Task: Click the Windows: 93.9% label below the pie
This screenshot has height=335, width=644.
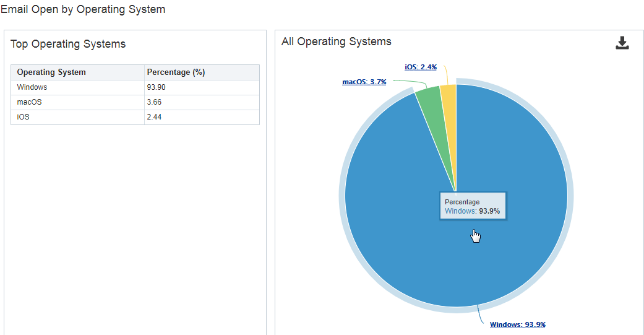Action: (x=517, y=324)
